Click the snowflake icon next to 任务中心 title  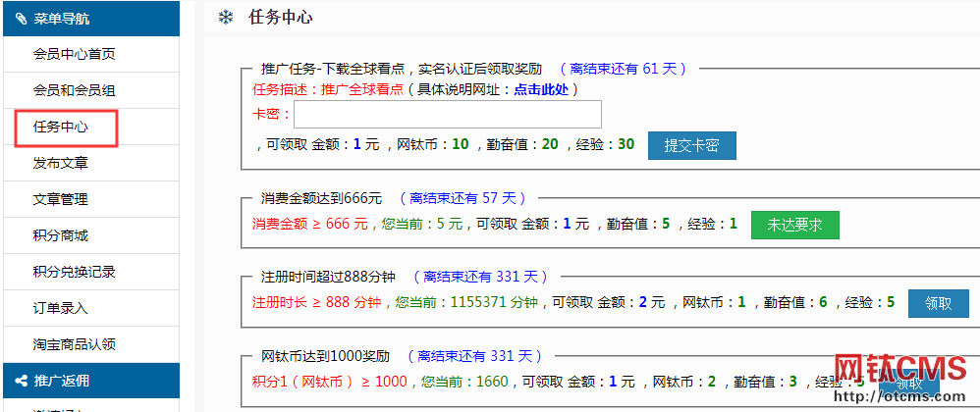point(225,18)
